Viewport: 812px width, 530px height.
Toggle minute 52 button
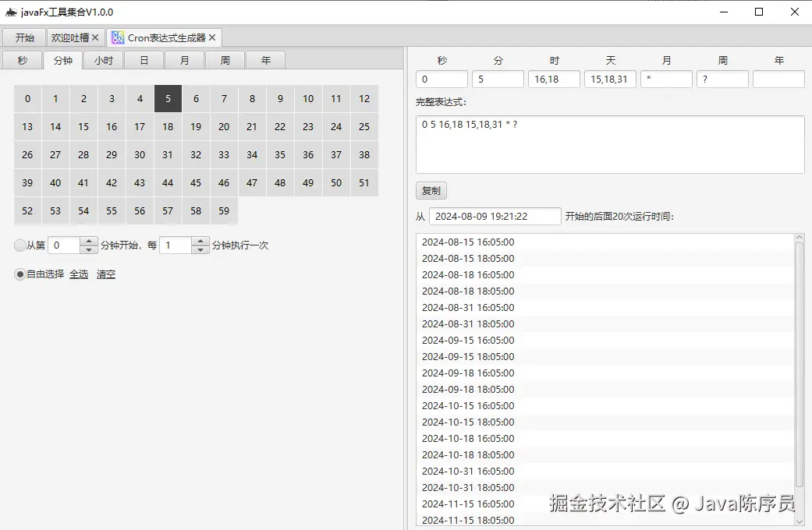(x=27, y=210)
